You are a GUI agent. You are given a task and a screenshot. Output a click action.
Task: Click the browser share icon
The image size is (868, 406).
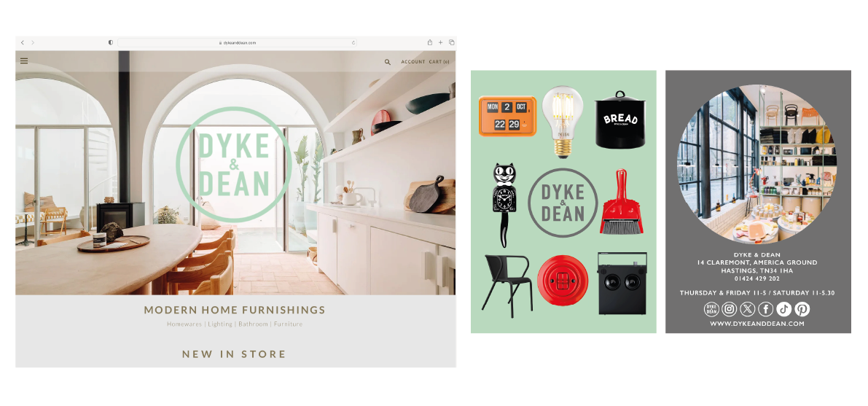click(429, 42)
